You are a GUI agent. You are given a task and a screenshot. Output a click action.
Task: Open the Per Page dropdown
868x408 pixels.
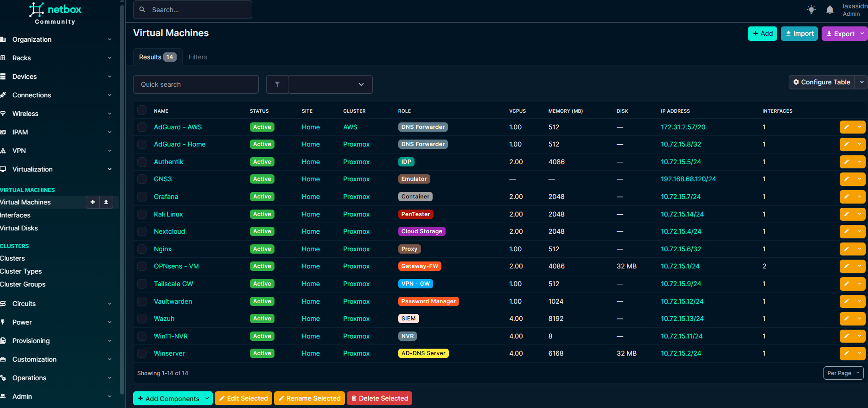(843, 373)
